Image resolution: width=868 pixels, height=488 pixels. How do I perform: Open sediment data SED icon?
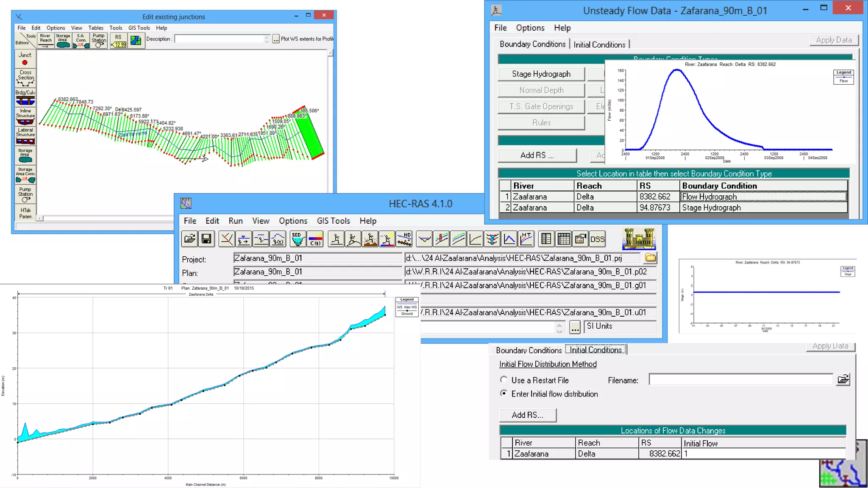point(298,239)
